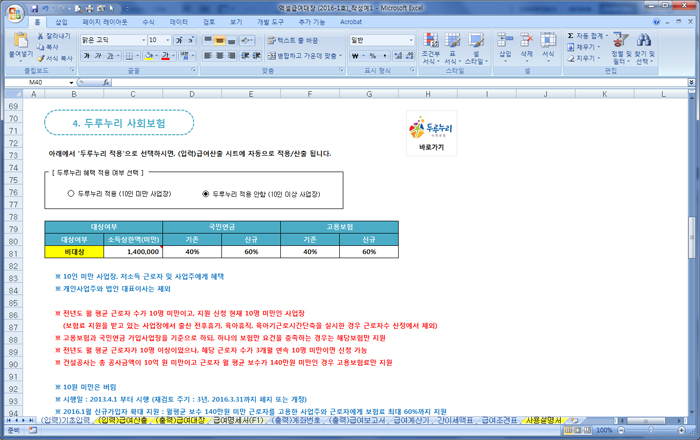Expand Merge & Center dropdown arrow
Image resolution: width=700 pixels, height=440 pixels.
(x=341, y=56)
